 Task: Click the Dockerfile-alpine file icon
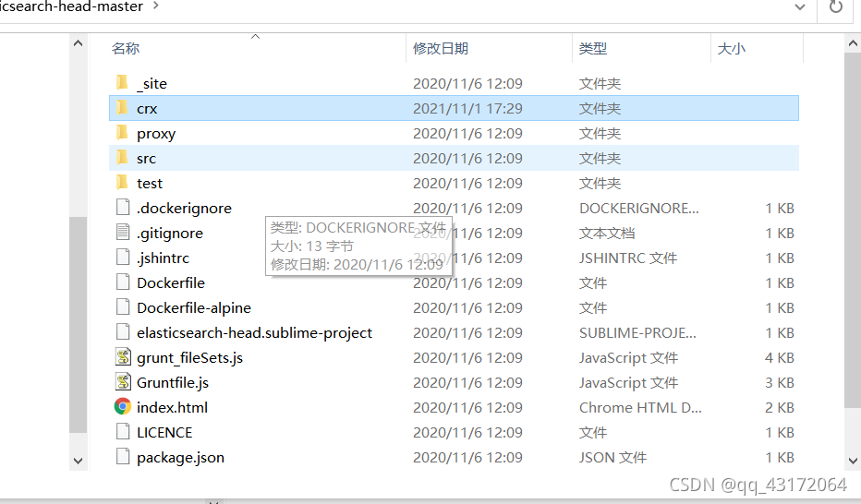(x=123, y=307)
